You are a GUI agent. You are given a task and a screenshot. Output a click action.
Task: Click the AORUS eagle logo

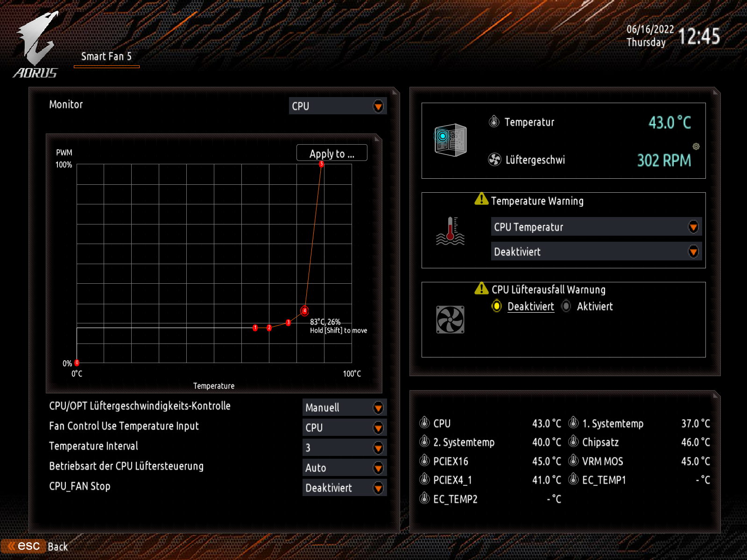click(x=36, y=44)
